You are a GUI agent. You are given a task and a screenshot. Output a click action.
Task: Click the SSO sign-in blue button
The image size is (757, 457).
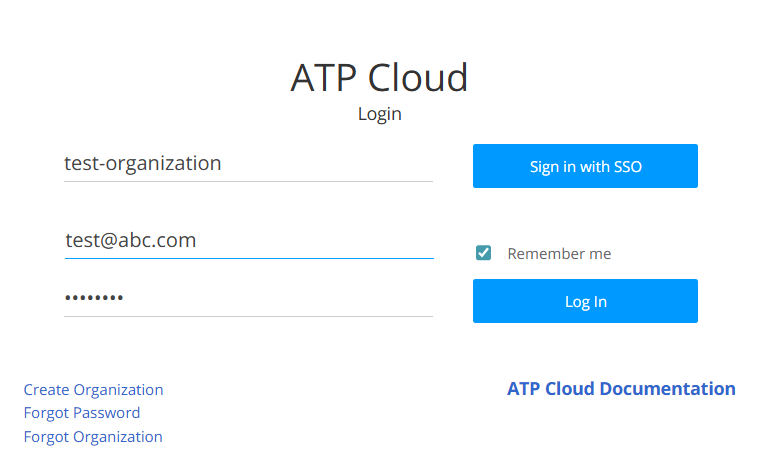[585, 166]
